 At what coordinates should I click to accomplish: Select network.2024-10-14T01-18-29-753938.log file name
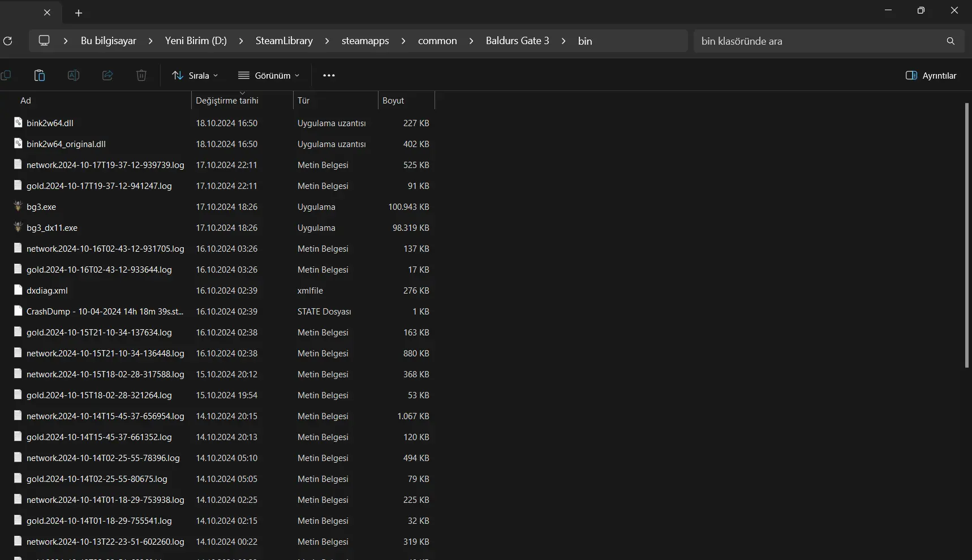point(105,499)
